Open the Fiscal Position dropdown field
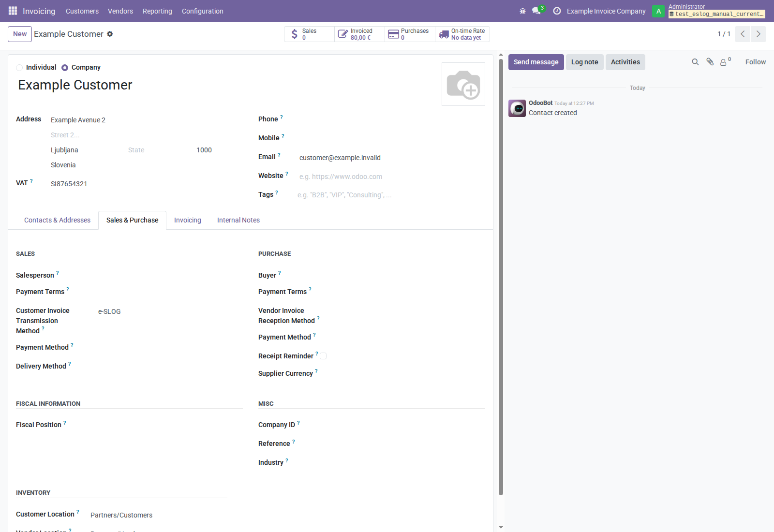The height and width of the screenshot is (532, 774). point(169,425)
